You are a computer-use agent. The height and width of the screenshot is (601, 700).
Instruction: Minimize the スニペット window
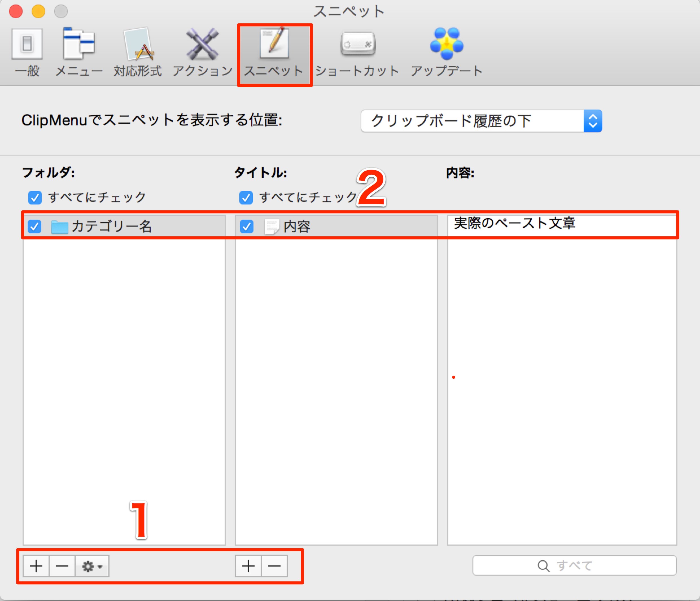38,11
